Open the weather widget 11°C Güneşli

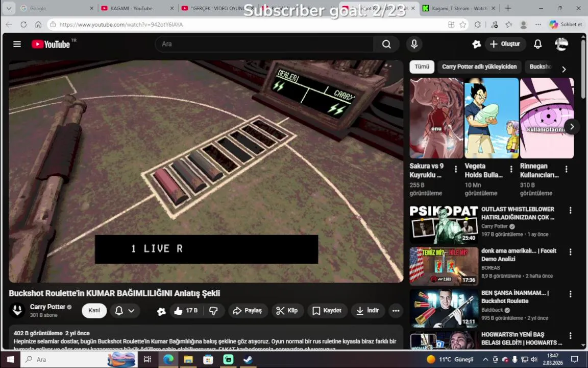pyautogui.click(x=450, y=359)
